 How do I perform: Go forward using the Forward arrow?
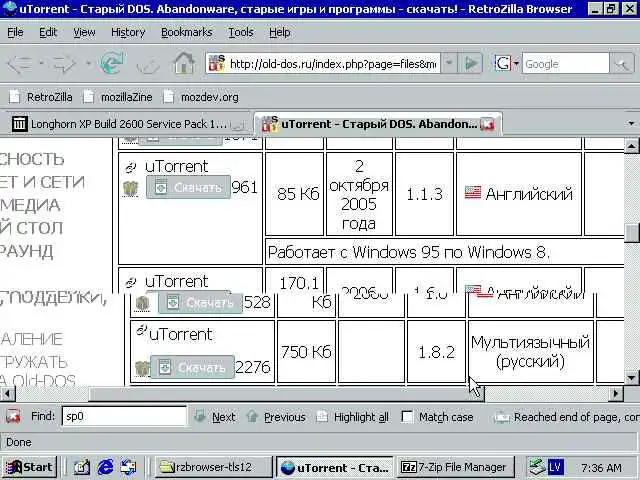[x=65, y=63]
